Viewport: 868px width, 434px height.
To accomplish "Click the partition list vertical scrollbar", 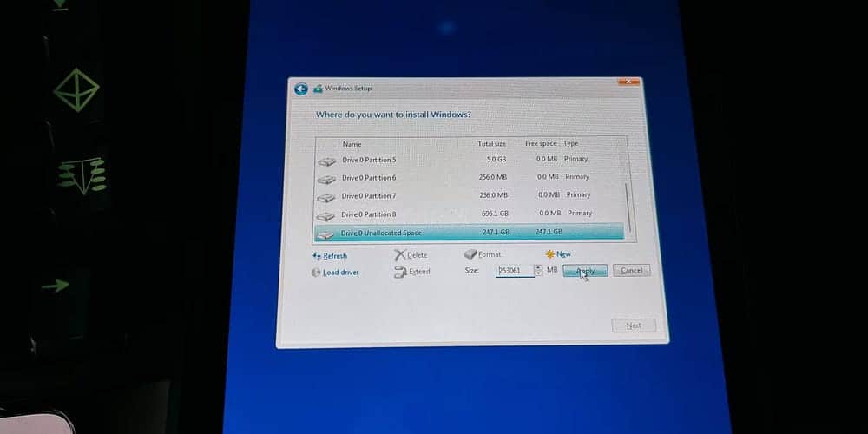I will tap(628, 207).
